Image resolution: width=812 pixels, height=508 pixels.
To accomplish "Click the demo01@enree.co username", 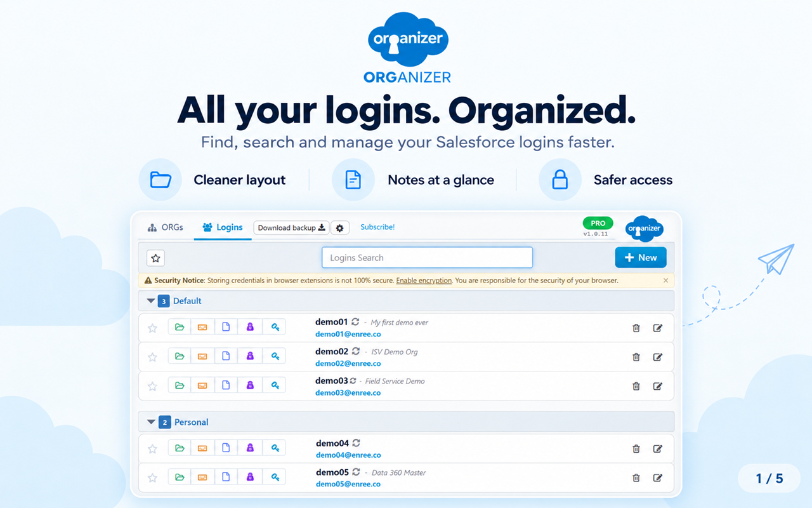I will point(348,334).
